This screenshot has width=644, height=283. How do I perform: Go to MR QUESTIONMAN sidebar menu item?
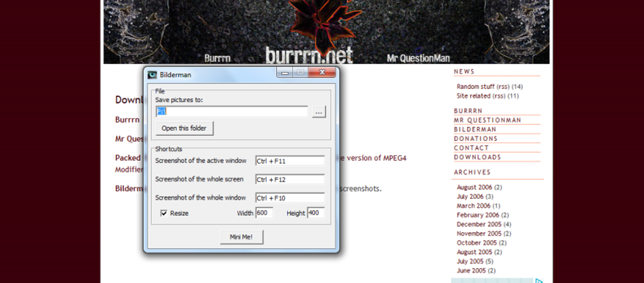[x=487, y=120]
